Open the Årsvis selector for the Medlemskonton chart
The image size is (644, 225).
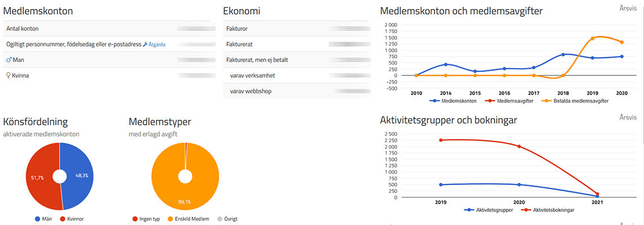(627, 8)
